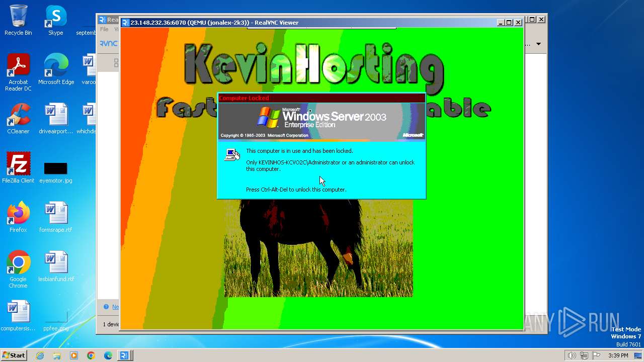Click the '1 device' status text
This screenshot has height=362, width=644.
click(111, 324)
